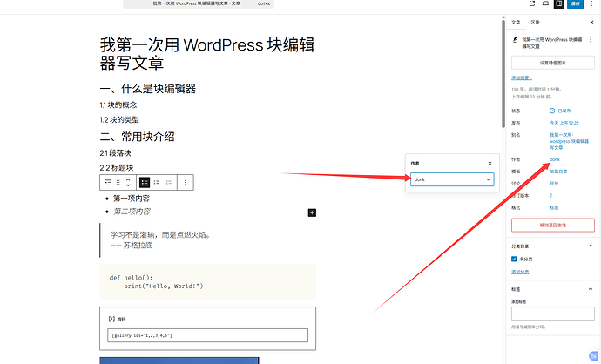Click the quote citation 苏格拉底
601x364 pixels.
(x=132, y=246)
